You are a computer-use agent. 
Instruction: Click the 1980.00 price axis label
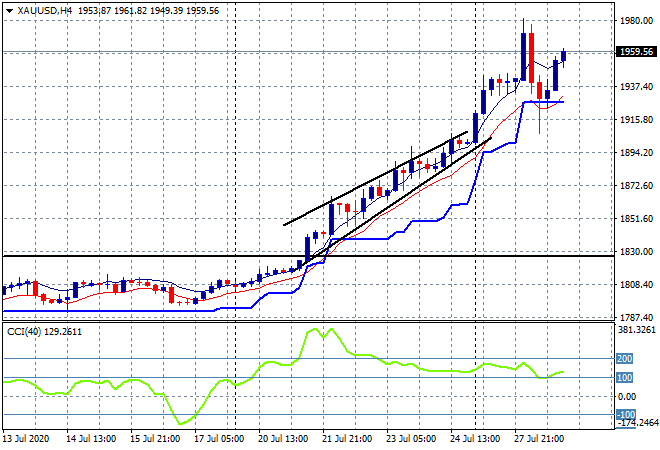coord(636,21)
